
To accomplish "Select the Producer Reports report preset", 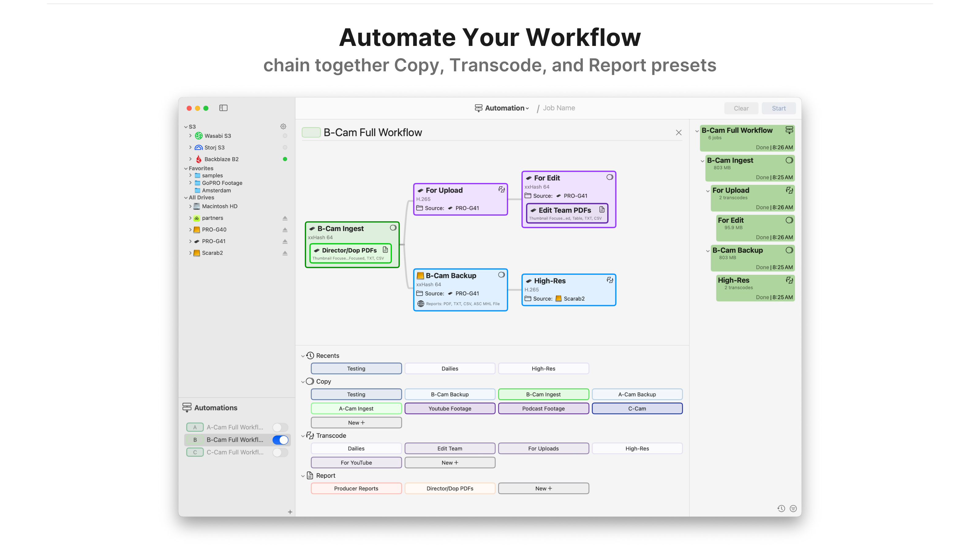I will (356, 488).
